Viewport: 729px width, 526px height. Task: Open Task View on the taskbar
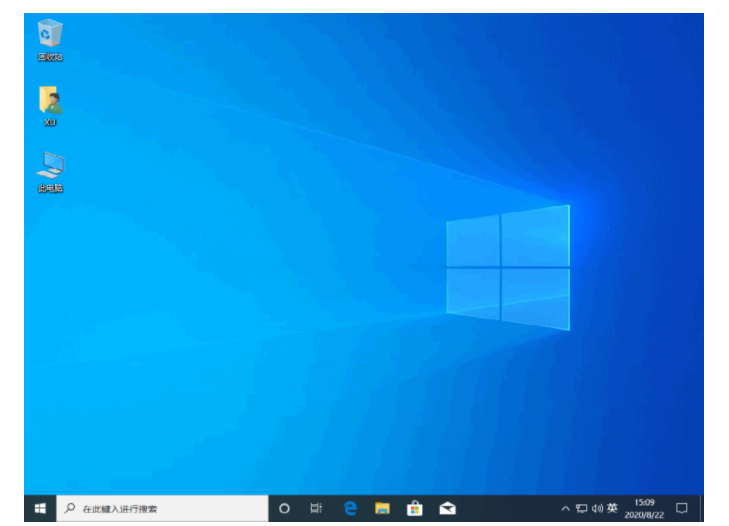tap(316, 508)
